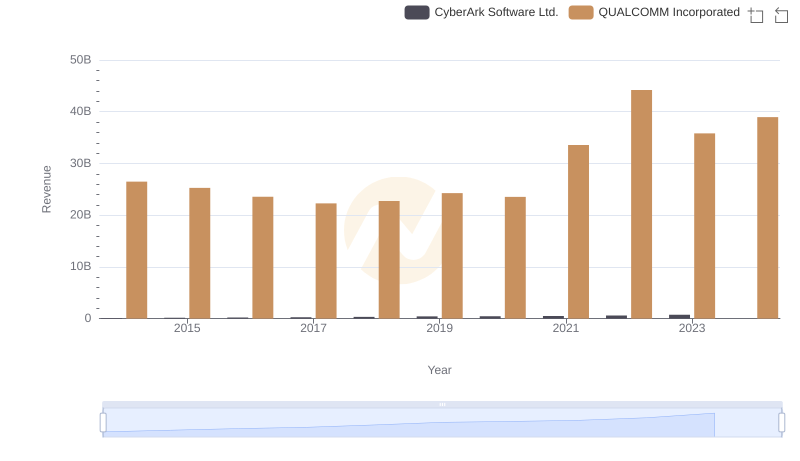800x461 pixels.
Task: Click the small CyberArk bar for 2023
Action: click(680, 317)
